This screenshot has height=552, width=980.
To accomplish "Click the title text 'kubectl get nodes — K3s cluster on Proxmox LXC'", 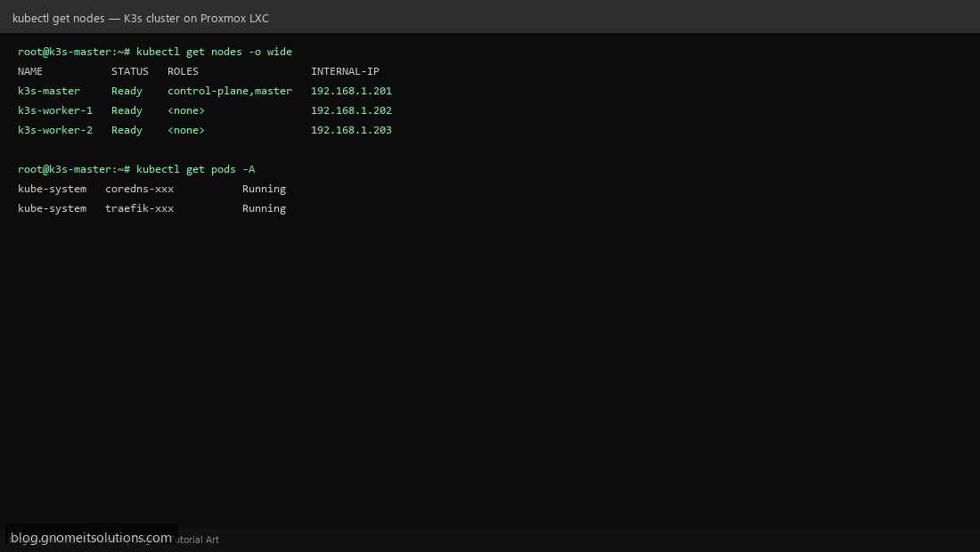I will (141, 18).
